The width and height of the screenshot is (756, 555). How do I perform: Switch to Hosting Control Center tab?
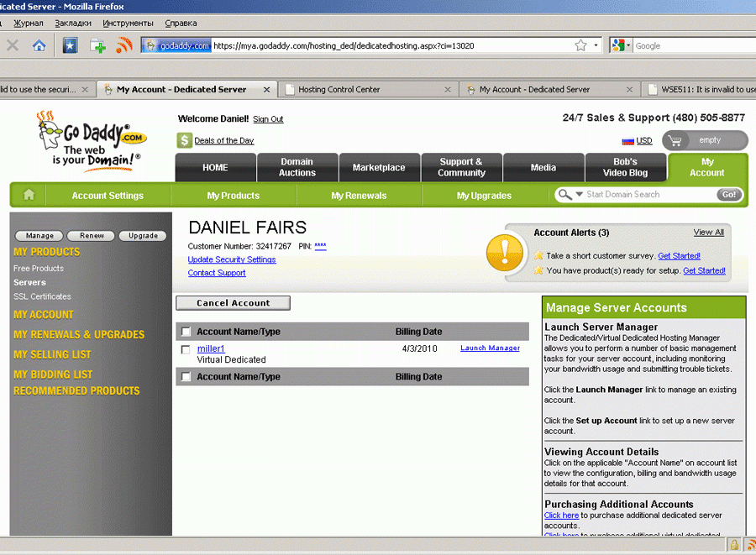pyautogui.click(x=369, y=90)
